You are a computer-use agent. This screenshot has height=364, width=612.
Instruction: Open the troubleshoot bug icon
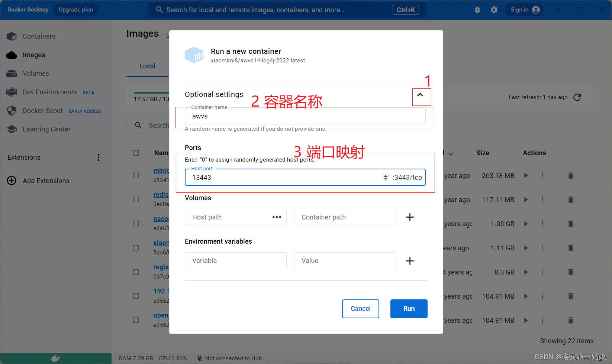tap(477, 10)
